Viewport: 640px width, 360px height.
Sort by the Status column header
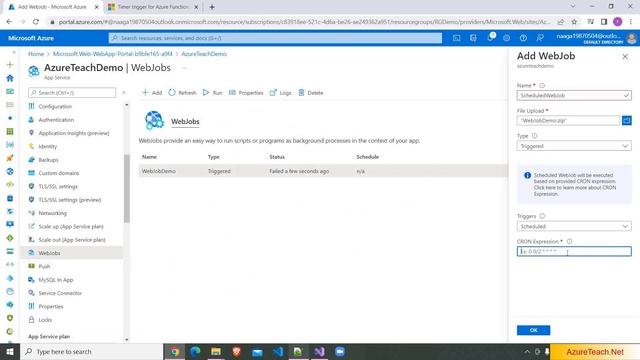pyautogui.click(x=277, y=157)
